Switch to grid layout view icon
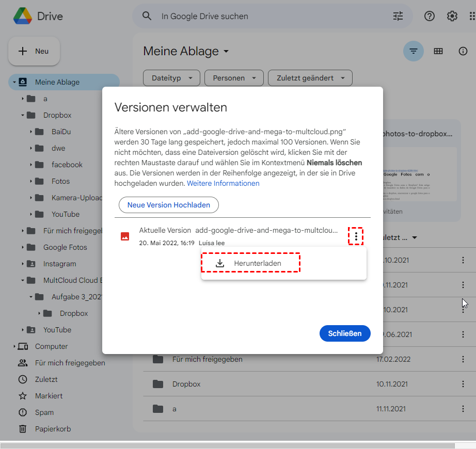The width and height of the screenshot is (476, 449). pyautogui.click(x=438, y=51)
